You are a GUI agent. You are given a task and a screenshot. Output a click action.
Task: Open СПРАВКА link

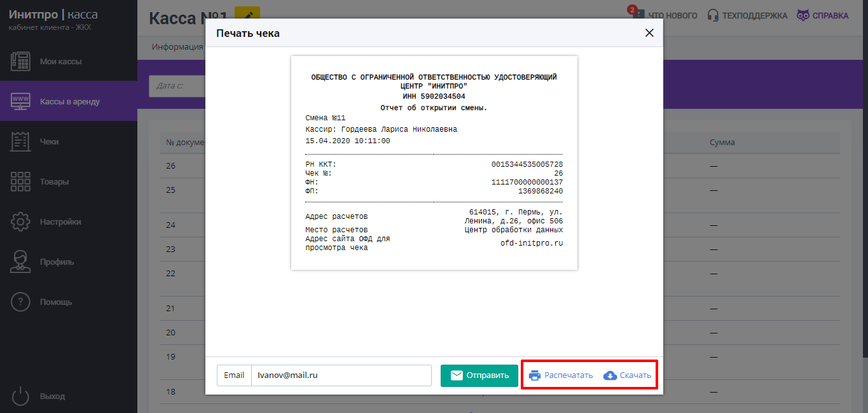click(823, 15)
